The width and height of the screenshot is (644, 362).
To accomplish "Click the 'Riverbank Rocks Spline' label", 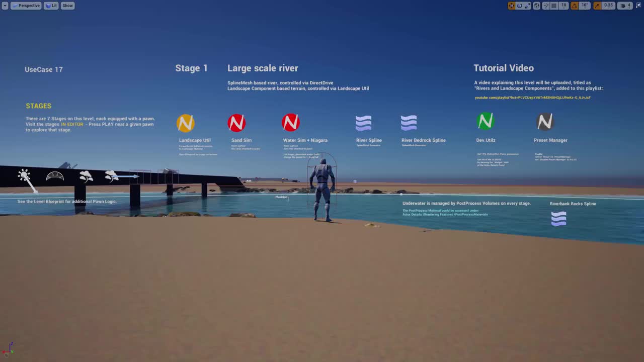I will coord(573,204).
